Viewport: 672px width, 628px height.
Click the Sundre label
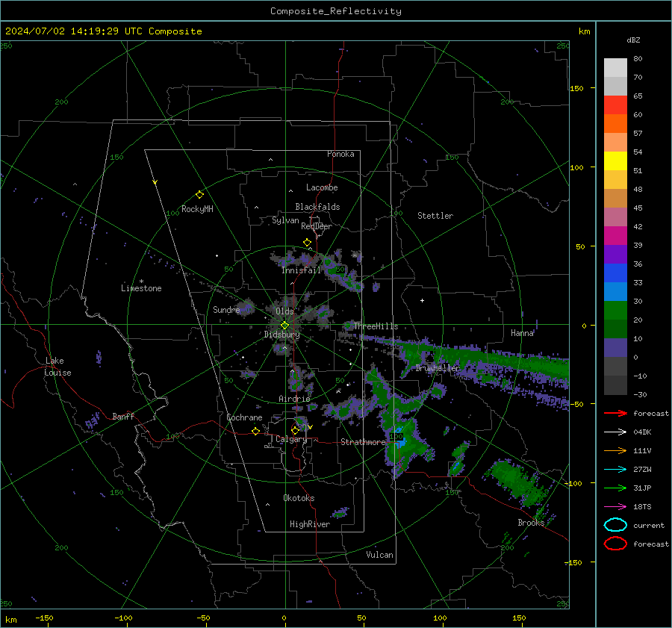point(225,310)
